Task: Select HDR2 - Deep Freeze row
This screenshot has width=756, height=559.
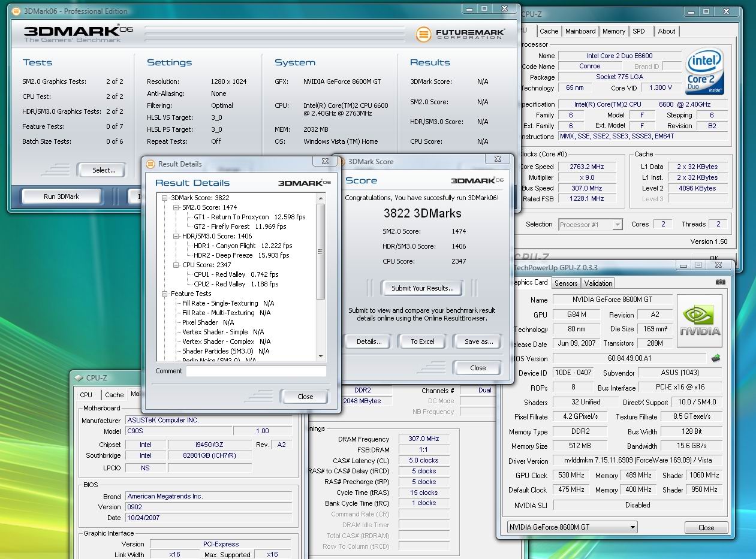Action: pyautogui.click(x=241, y=255)
